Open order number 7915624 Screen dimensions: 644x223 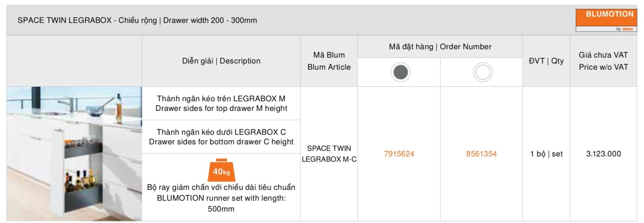tap(399, 154)
